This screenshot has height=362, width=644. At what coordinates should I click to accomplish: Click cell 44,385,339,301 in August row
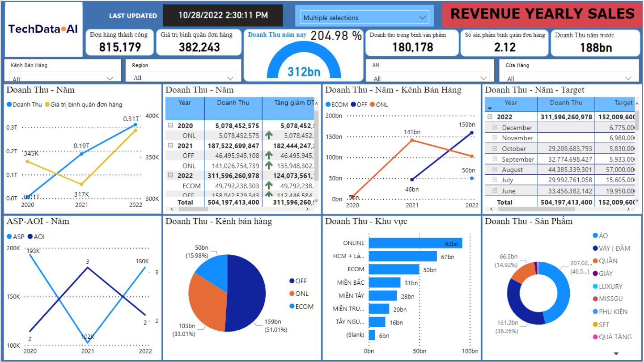pos(565,169)
